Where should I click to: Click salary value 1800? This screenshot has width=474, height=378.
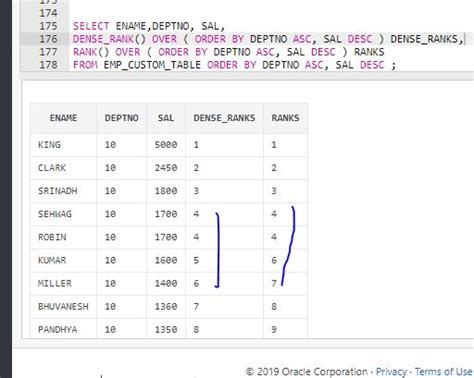166,191
